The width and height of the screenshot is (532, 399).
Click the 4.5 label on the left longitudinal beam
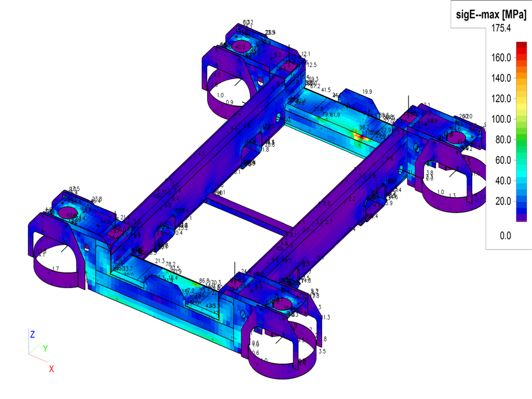click(x=201, y=154)
